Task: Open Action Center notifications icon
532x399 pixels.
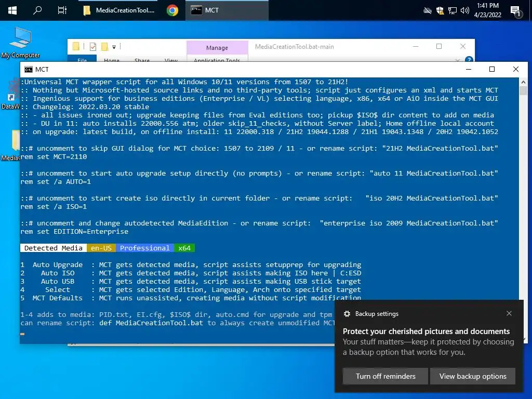Action: pyautogui.click(x=516, y=11)
